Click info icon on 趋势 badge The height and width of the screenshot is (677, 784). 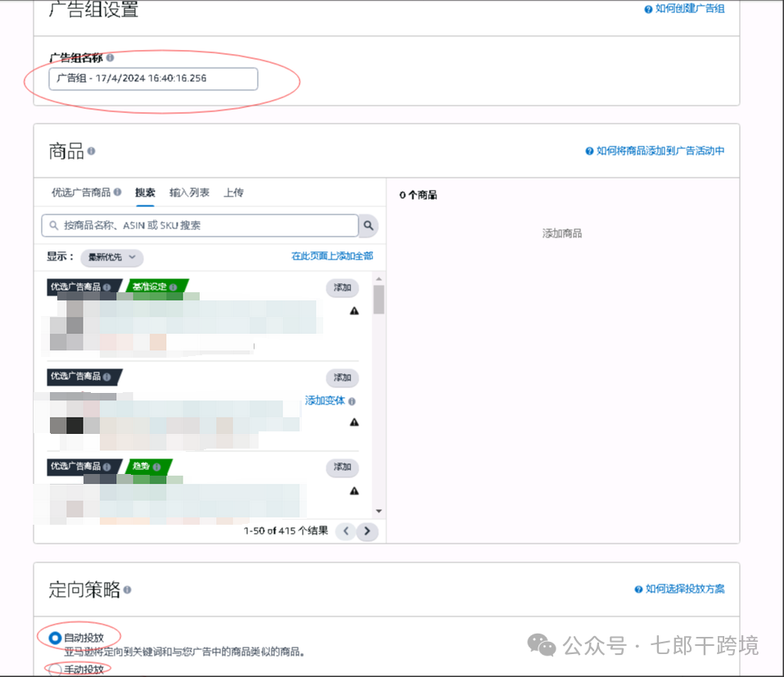pyautogui.click(x=156, y=467)
